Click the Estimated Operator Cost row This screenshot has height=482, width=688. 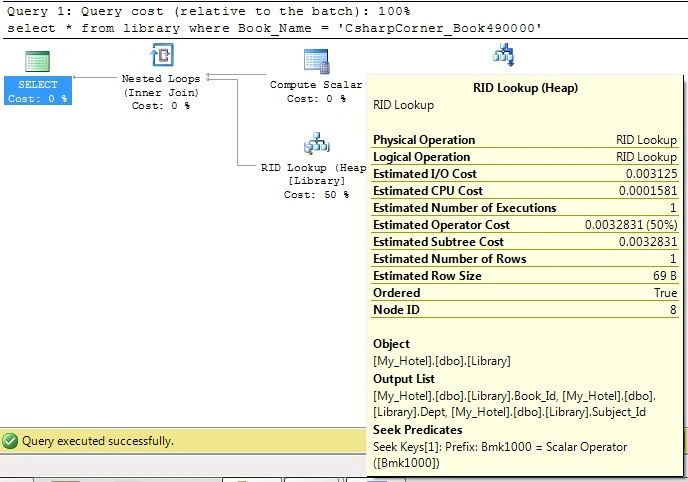click(x=525, y=225)
